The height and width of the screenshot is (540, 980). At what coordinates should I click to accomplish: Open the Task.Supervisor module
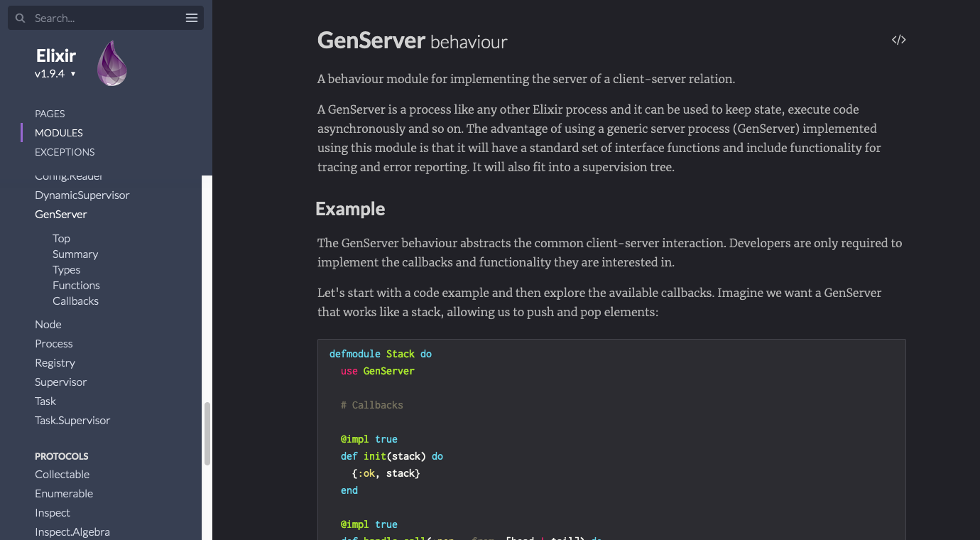[72, 420]
